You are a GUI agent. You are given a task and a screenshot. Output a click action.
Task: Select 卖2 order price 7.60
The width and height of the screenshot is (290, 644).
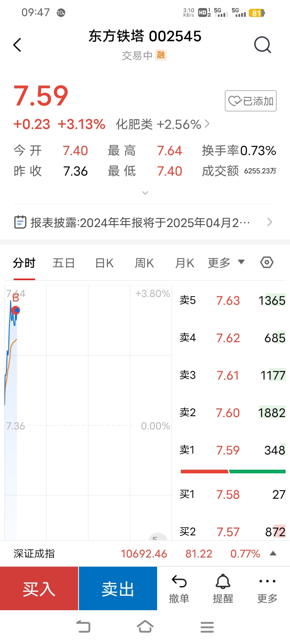228,413
